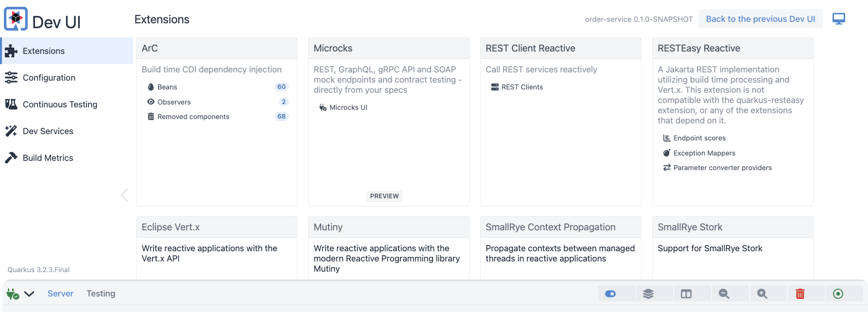Open the Microcks UI link
Viewport: 868px width, 312px height.
pyautogui.click(x=348, y=107)
